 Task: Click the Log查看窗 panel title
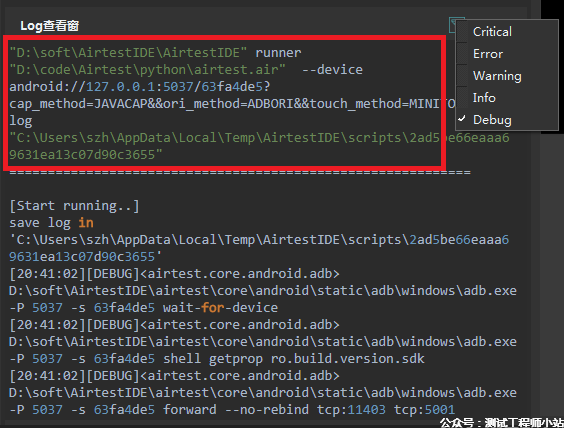click(x=50, y=26)
